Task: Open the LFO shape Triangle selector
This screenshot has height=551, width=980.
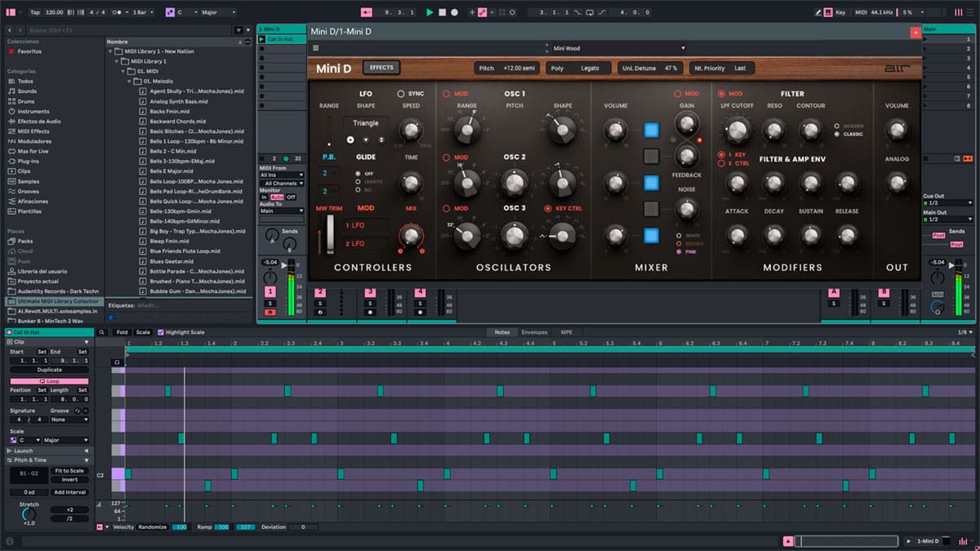Action: tap(366, 123)
